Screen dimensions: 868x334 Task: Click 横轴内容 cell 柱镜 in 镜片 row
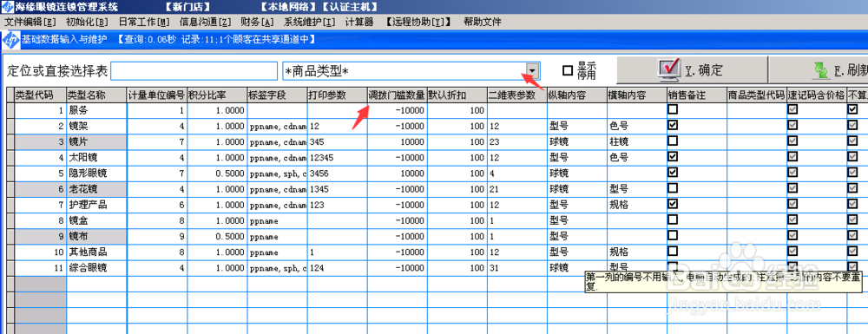pos(637,141)
